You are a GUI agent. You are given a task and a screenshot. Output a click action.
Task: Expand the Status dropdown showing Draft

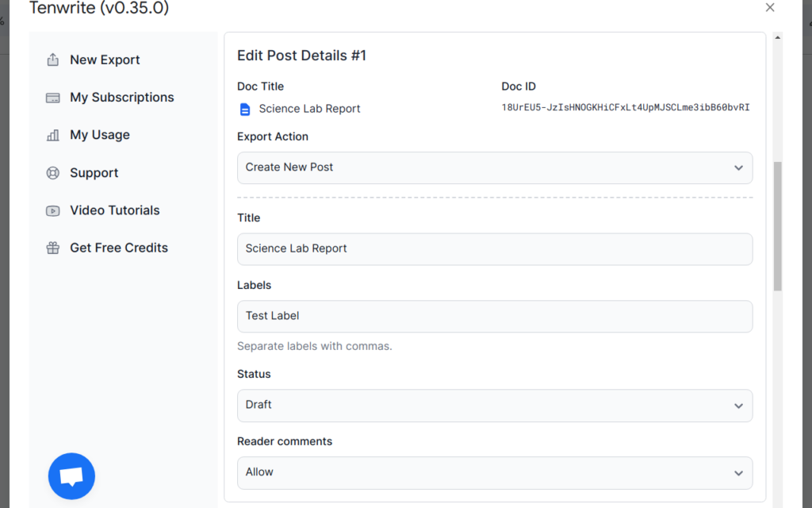(494, 405)
